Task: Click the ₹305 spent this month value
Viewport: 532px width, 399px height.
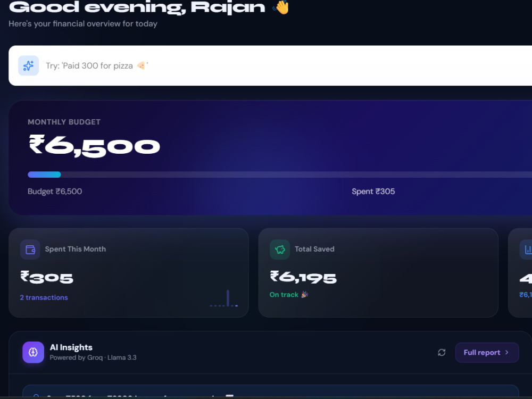Action: [x=46, y=277]
